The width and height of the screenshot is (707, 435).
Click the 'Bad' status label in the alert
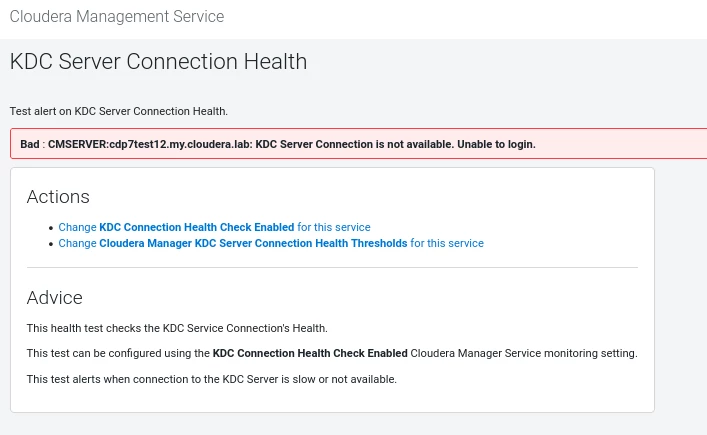coord(30,144)
